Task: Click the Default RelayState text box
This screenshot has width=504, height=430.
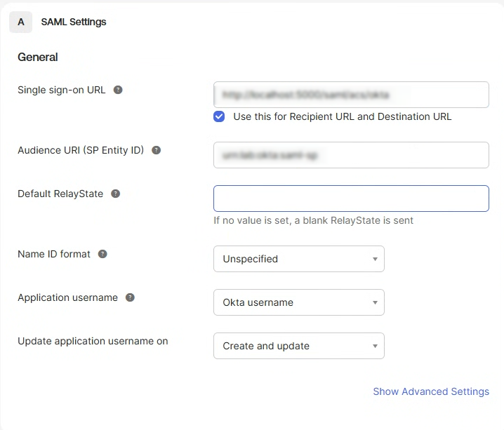Action: click(351, 199)
